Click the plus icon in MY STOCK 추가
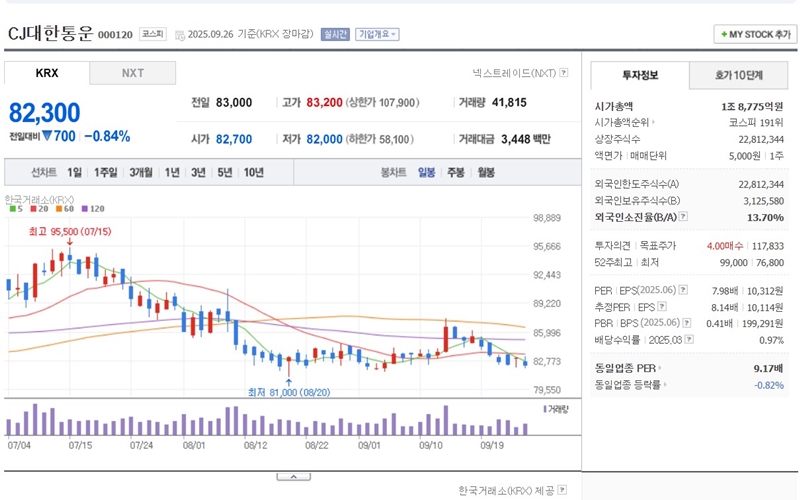Screen dimensions: 800x500 click(x=723, y=35)
